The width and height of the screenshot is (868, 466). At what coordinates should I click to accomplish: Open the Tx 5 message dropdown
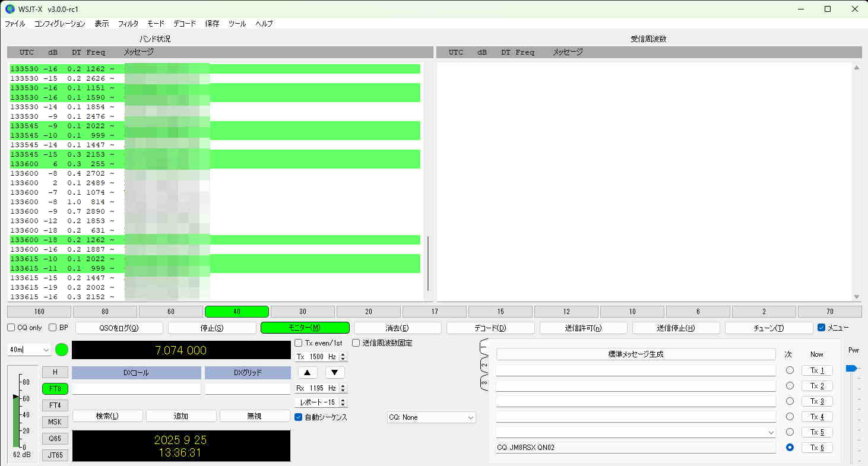pyautogui.click(x=771, y=432)
